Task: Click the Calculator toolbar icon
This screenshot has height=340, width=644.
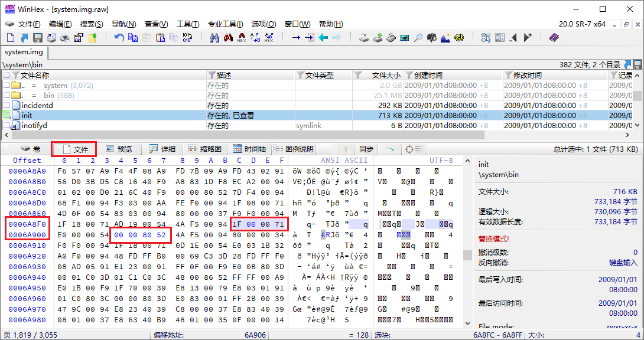Action: pos(405,38)
